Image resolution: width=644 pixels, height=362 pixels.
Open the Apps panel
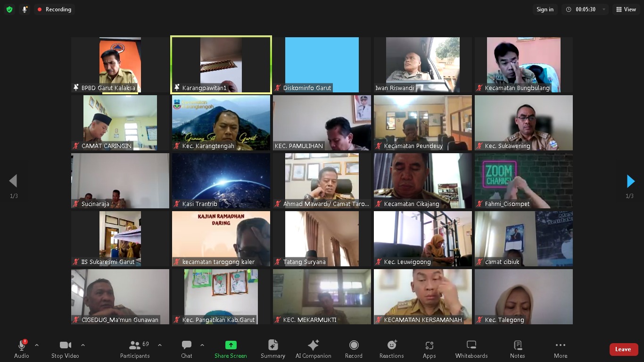click(x=429, y=349)
